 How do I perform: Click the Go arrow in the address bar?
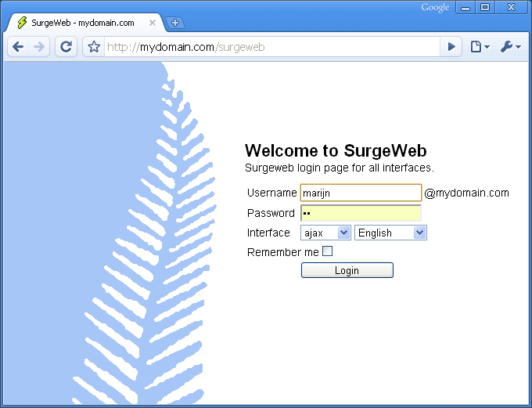[x=451, y=47]
